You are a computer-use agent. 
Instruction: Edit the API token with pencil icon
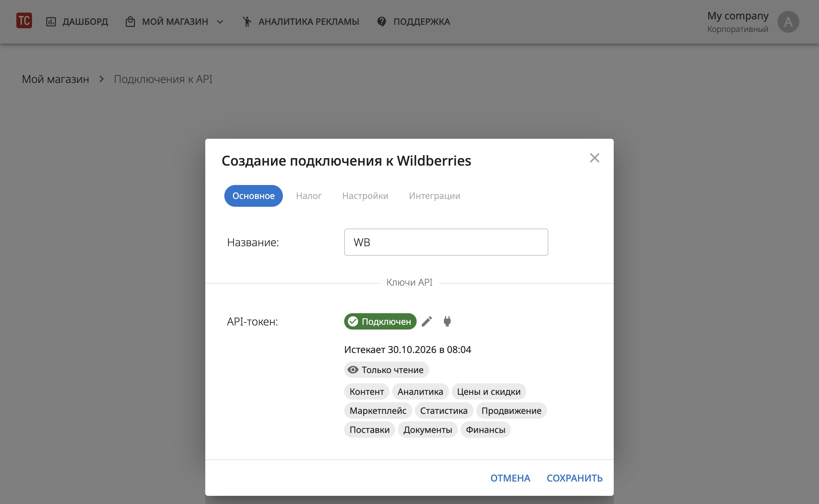click(427, 321)
